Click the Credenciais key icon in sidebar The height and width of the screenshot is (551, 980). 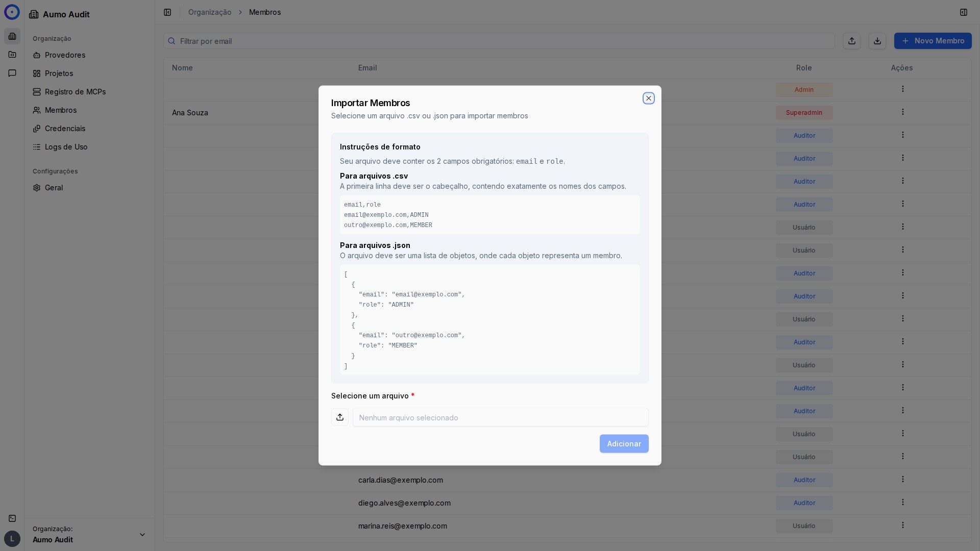[x=37, y=129]
